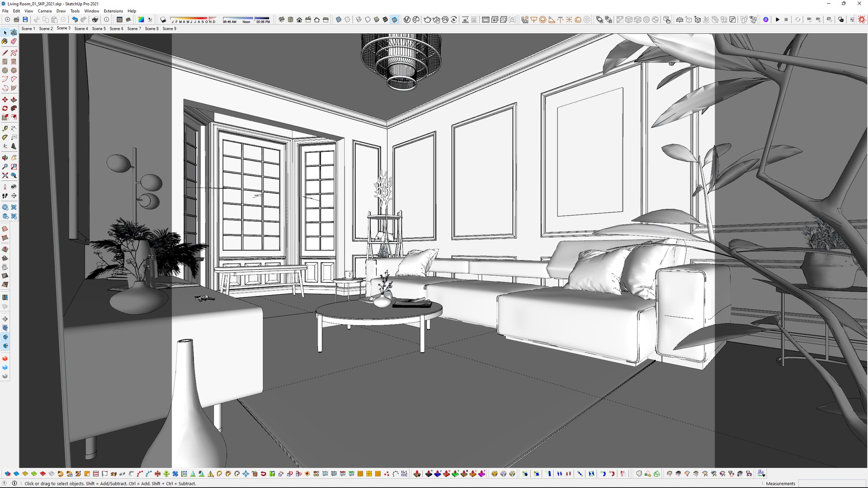
Task: Click the purple circle extension icon
Action: pyautogui.click(x=765, y=19)
